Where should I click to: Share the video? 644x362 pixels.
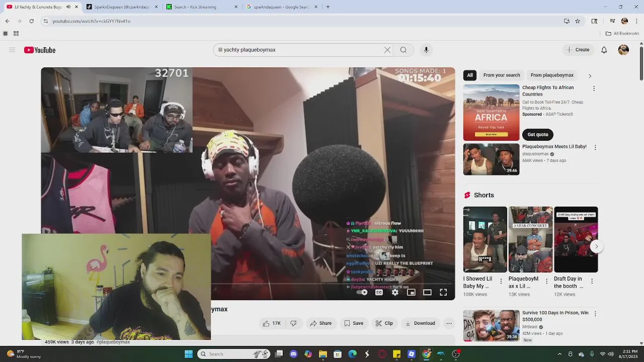click(x=321, y=323)
